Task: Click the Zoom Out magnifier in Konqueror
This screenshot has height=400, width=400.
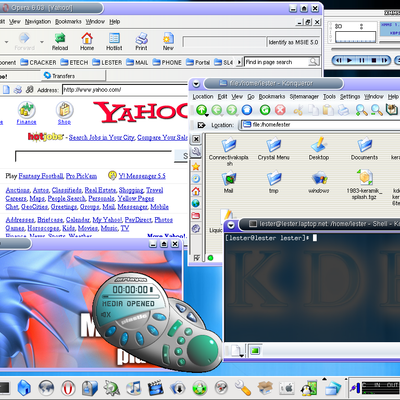Action: tap(377, 110)
